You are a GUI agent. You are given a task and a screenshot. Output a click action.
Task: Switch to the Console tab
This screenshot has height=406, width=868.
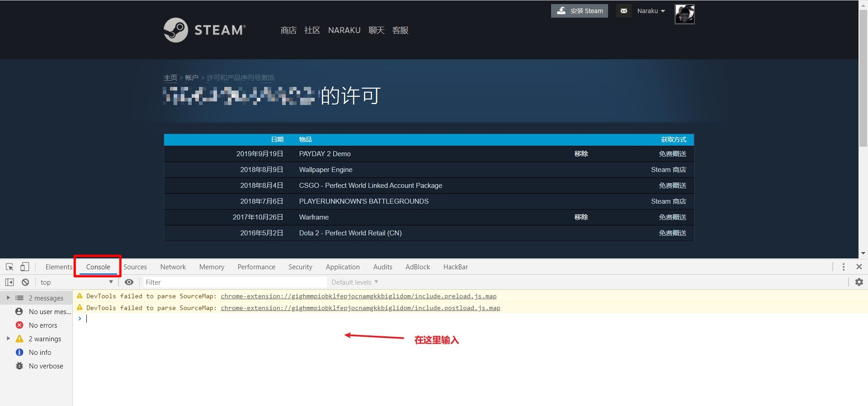click(x=98, y=267)
